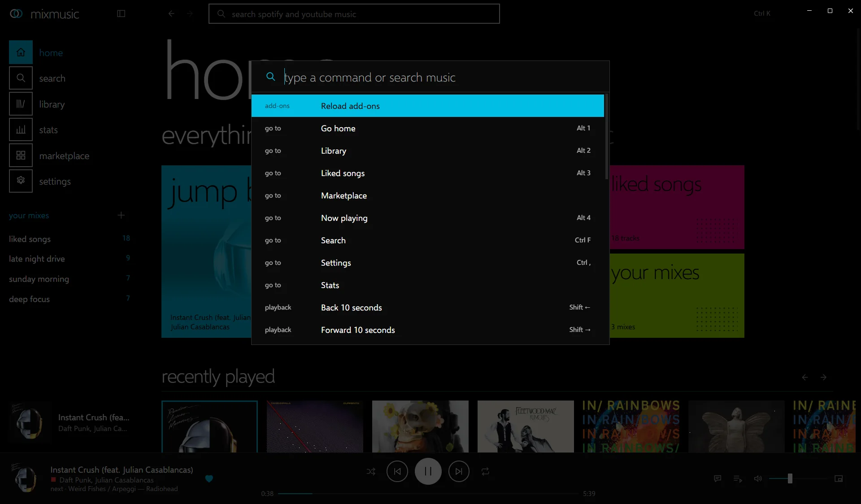Open the play queue icon

[738, 478]
